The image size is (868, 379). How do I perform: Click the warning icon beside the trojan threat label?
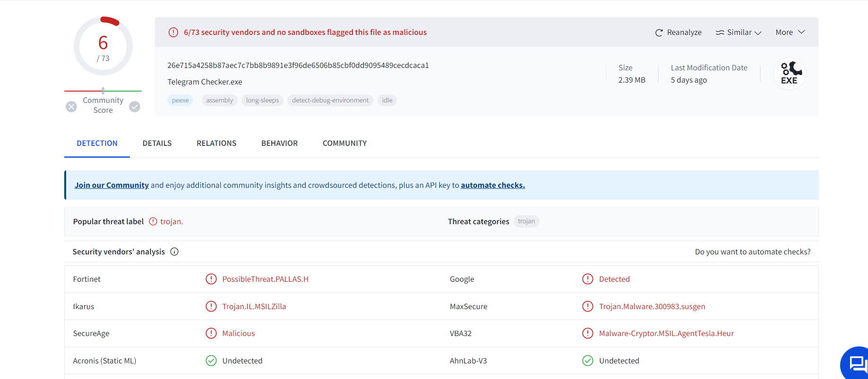click(153, 221)
